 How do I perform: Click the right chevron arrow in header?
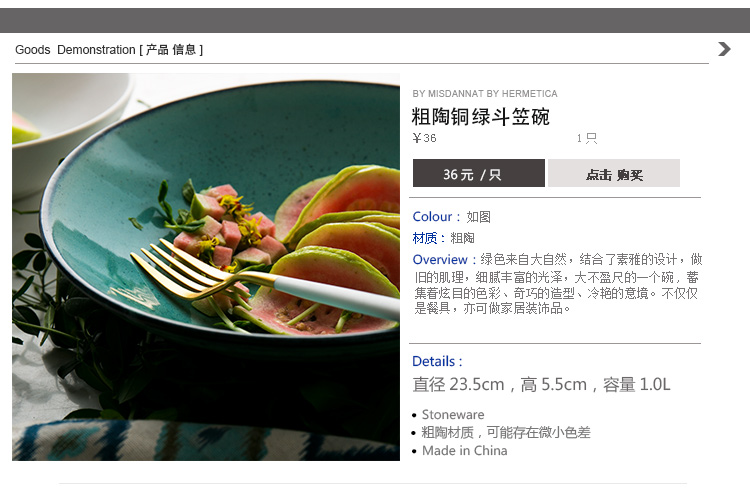point(724,49)
